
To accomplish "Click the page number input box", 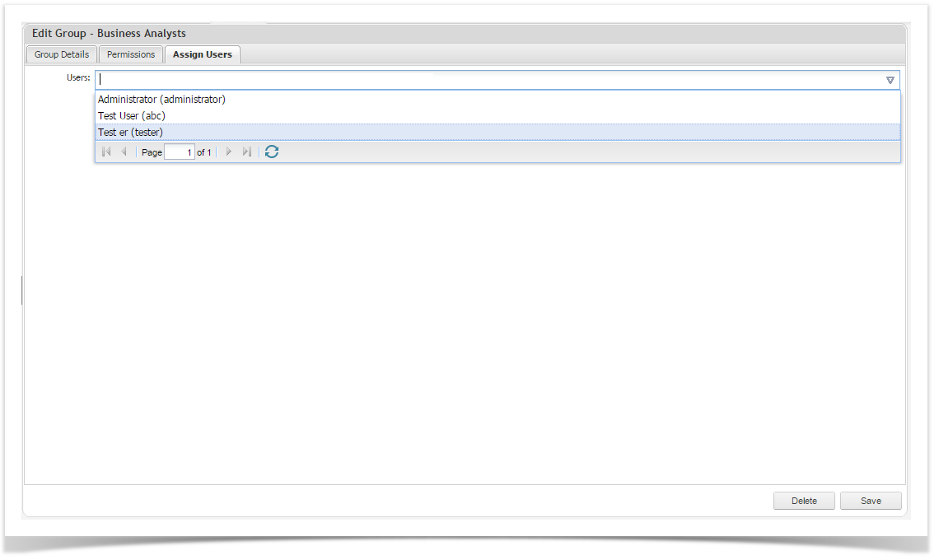I will (x=180, y=152).
